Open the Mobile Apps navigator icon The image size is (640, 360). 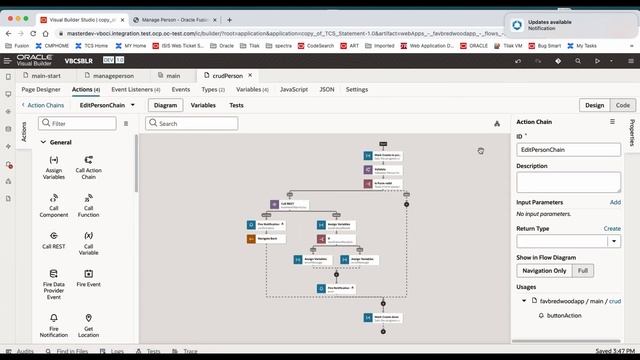8,77
